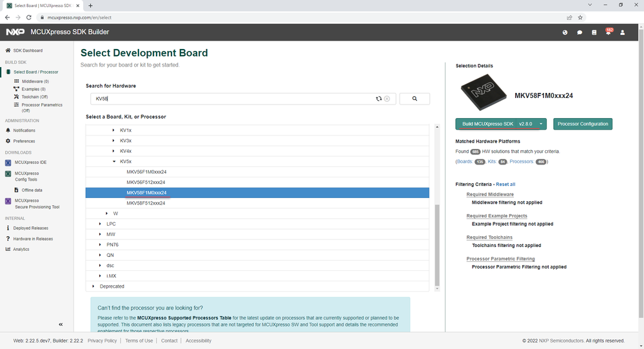Click the magnifier search button
Image resolution: width=644 pixels, height=349 pixels.
tap(415, 99)
